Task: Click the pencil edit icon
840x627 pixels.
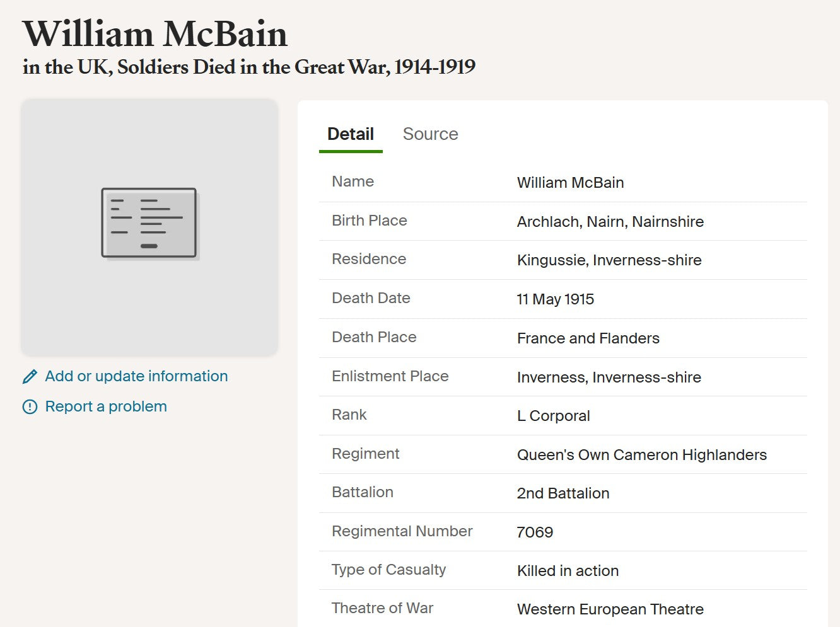Action: [x=29, y=376]
